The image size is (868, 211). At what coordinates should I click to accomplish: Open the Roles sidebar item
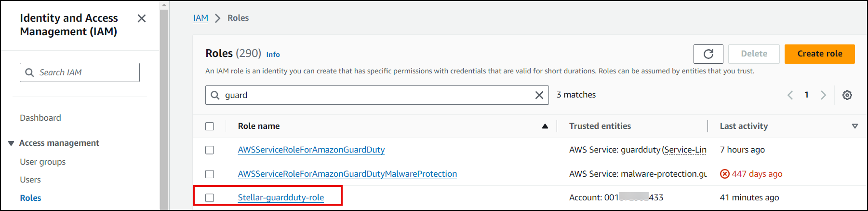pos(30,198)
